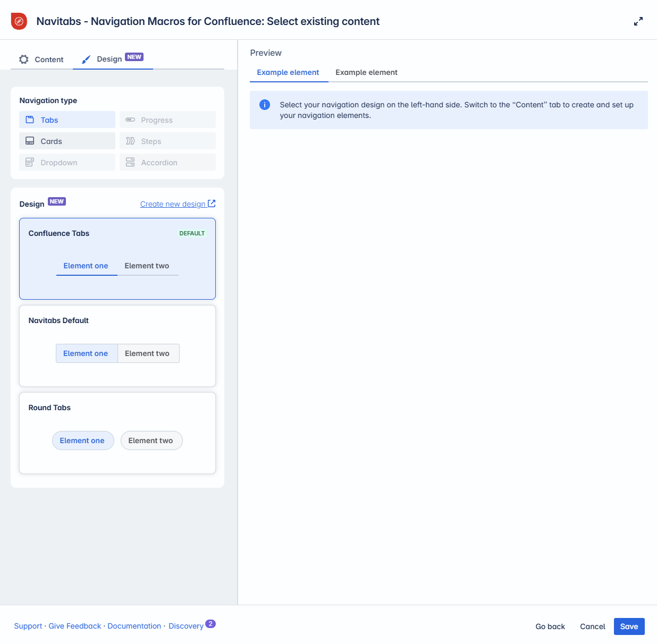This screenshot has width=657, height=644.
Task: Open the Documentation link
Action: pyautogui.click(x=134, y=626)
